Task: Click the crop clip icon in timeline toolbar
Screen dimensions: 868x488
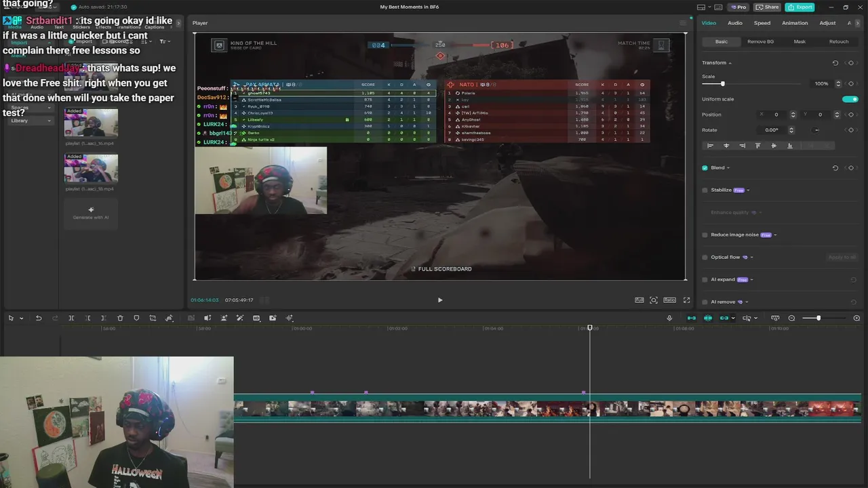Action: (x=153, y=318)
